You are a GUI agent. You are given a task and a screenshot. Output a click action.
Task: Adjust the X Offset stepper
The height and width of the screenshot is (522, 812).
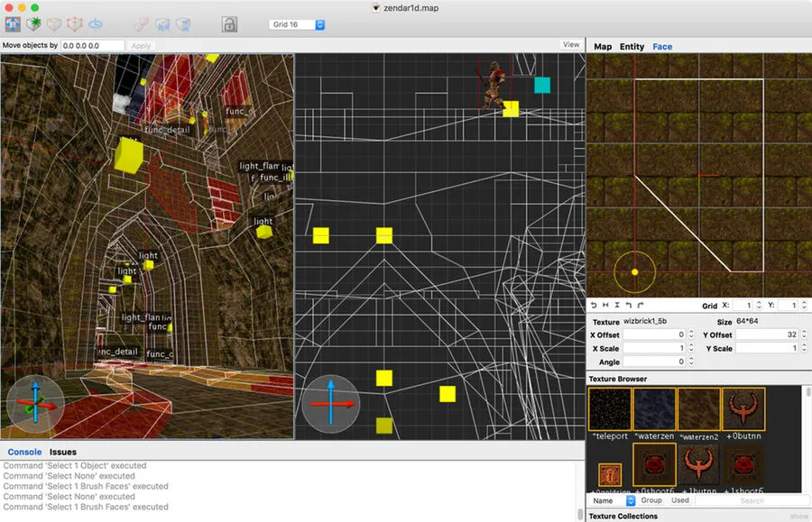(x=691, y=334)
